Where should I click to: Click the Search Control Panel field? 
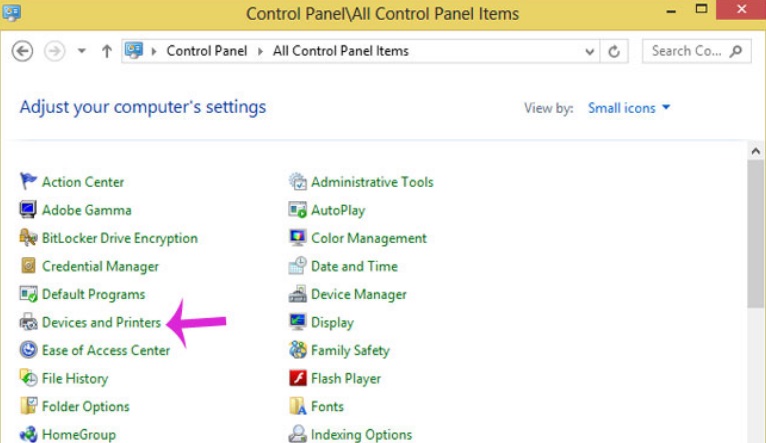pyautogui.click(x=687, y=51)
